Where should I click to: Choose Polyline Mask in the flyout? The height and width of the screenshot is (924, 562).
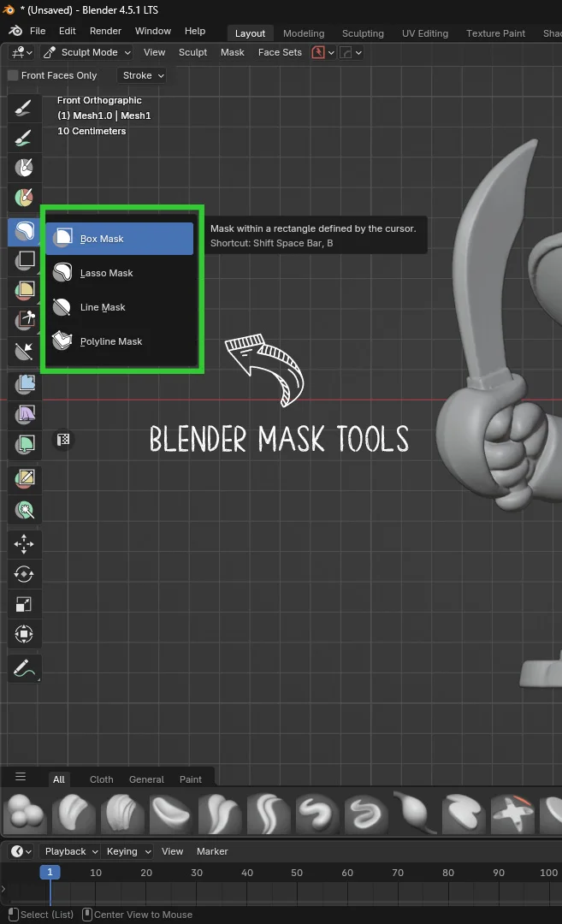(120, 341)
